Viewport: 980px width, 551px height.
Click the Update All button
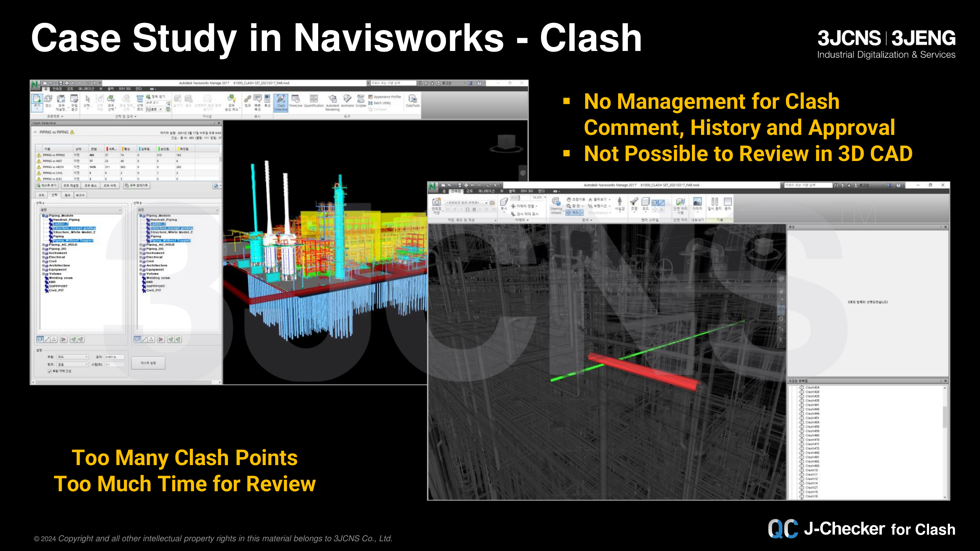coord(137,186)
